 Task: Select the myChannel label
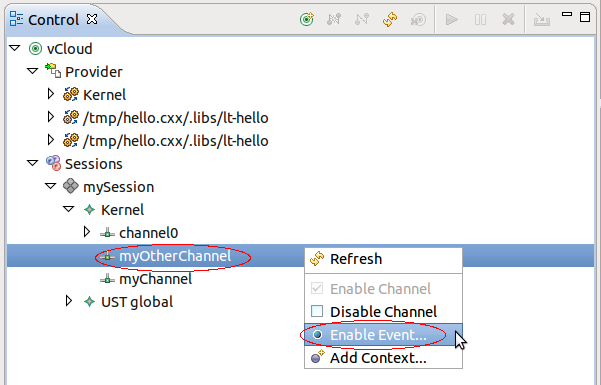point(156,280)
